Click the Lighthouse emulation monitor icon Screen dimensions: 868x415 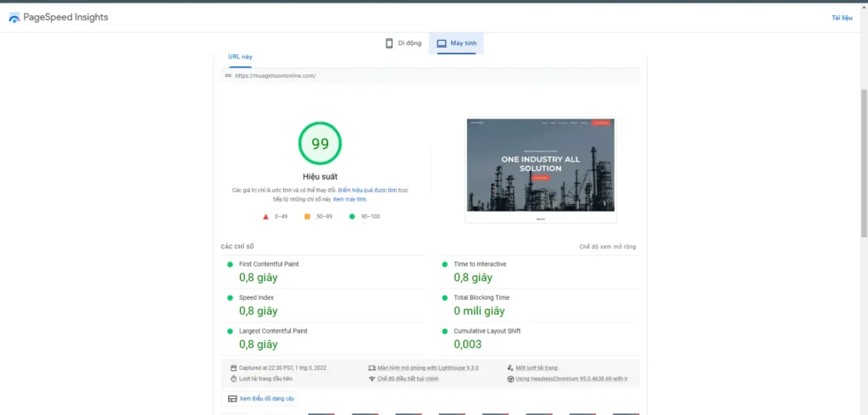pos(372,368)
